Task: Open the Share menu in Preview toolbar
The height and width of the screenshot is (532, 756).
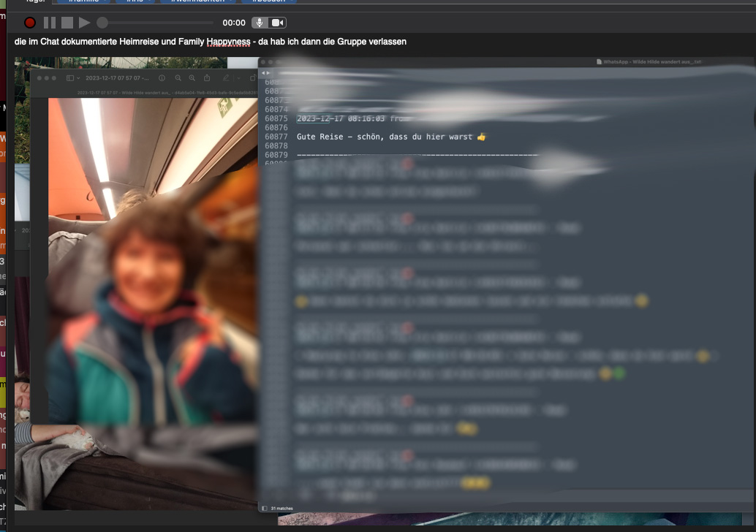Action: (x=207, y=78)
